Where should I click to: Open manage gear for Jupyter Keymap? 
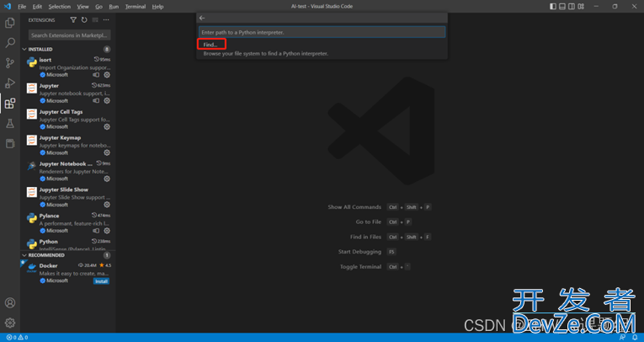[x=107, y=152]
